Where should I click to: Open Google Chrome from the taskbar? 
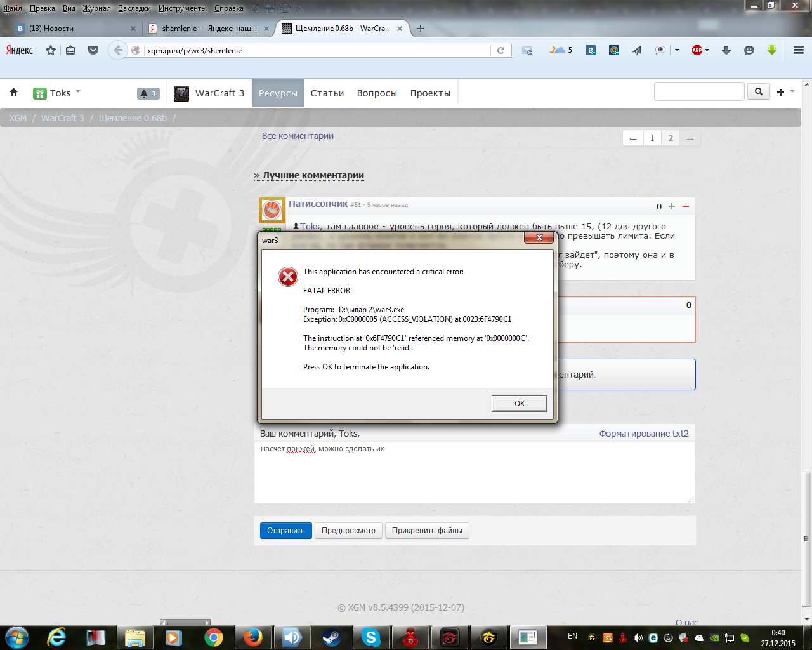click(x=213, y=637)
